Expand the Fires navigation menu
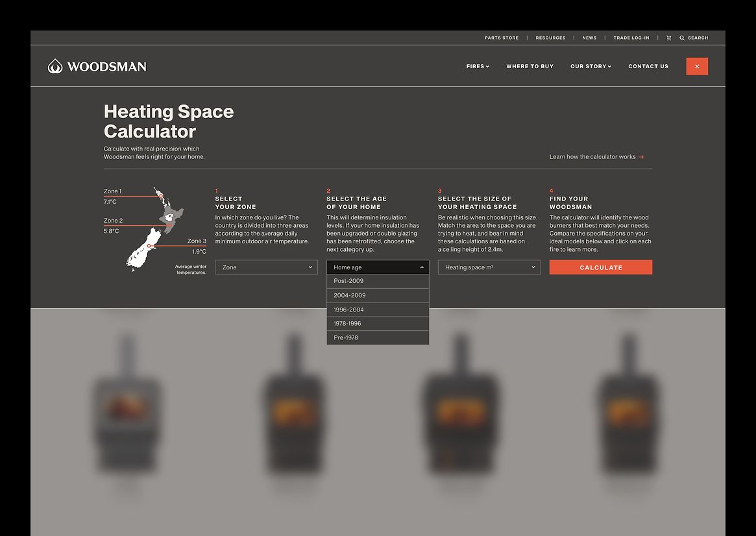Screen dimensions: 756x536 [478, 66]
